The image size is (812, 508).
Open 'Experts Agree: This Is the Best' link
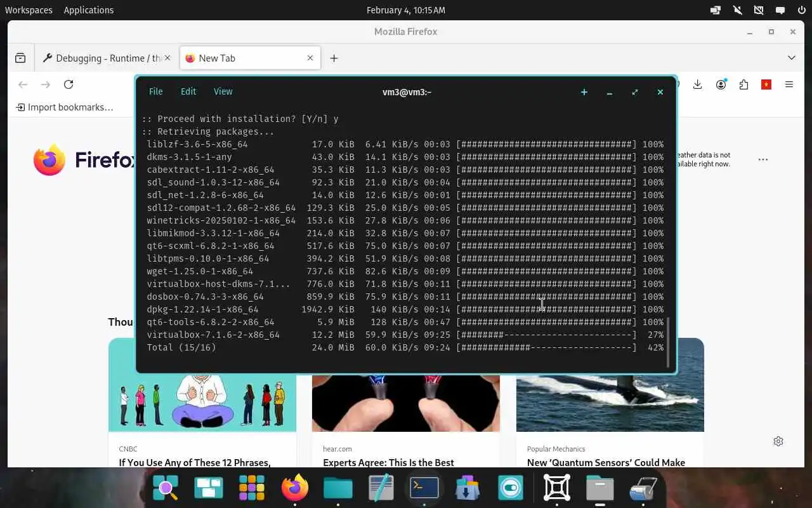(x=388, y=462)
